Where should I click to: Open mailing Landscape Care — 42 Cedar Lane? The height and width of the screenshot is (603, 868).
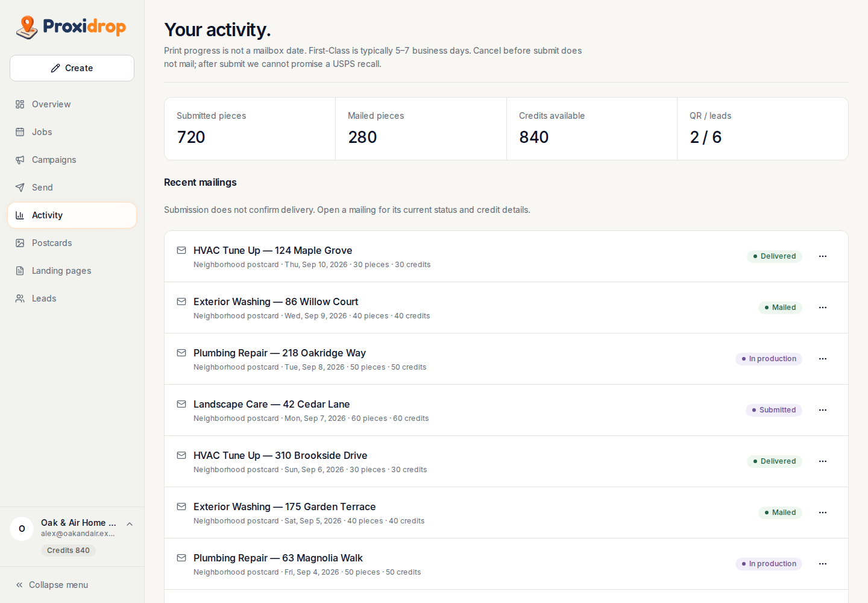point(506,410)
